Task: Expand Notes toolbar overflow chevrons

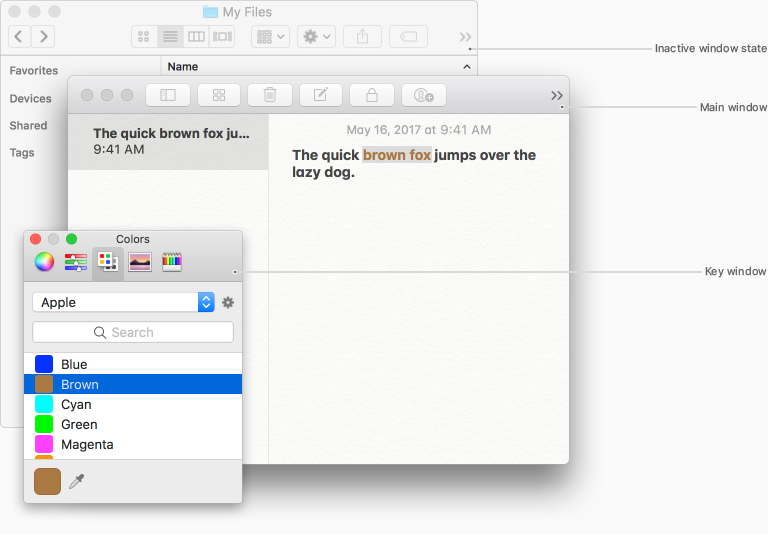Action: pyautogui.click(x=557, y=96)
